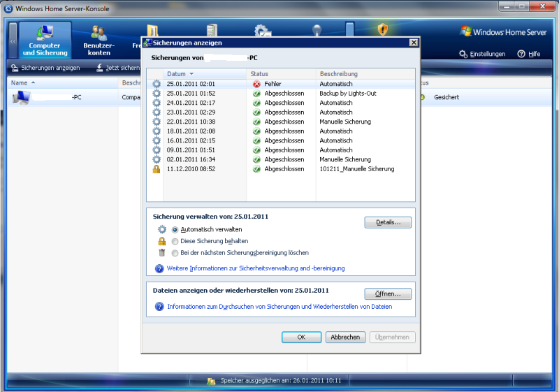Image resolution: width=559 pixels, height=392 pixels.
Task: Select Automatisch verwalten radio button
Action: pyautogui.click(x=175, y=230)
